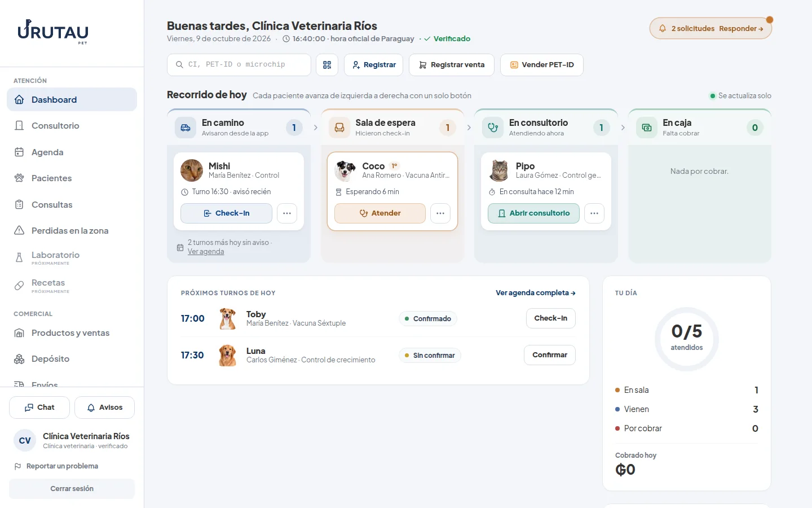This screenshot has width=812, height=508.
Task: Click Toby's dog photo thumbnail
Action: point(227,319)
